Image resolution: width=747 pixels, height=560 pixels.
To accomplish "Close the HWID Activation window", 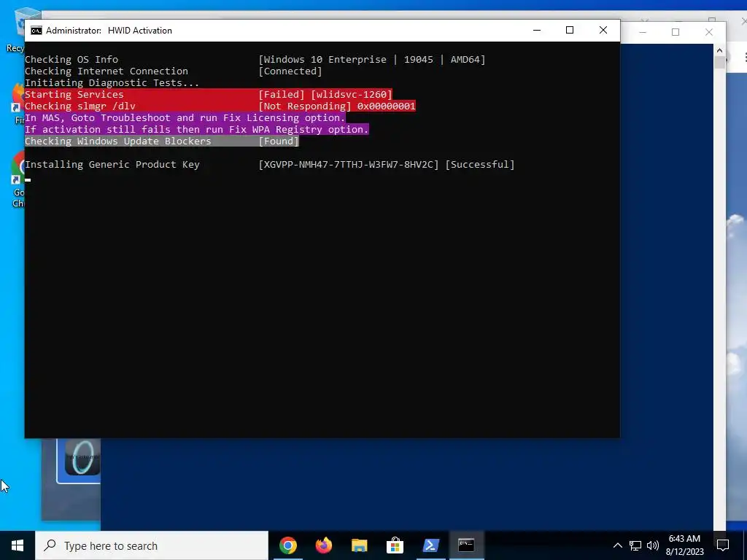I will tap(603, 30).
